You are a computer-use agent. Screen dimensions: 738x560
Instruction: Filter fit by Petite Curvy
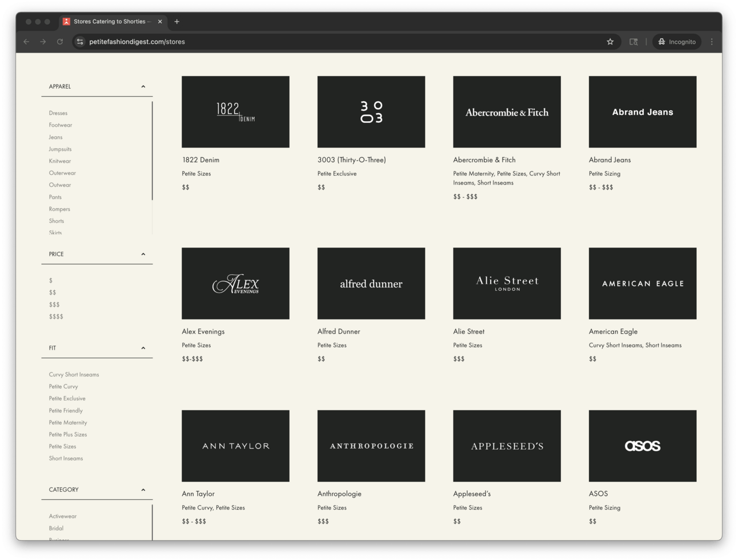(x=63, y=387)
